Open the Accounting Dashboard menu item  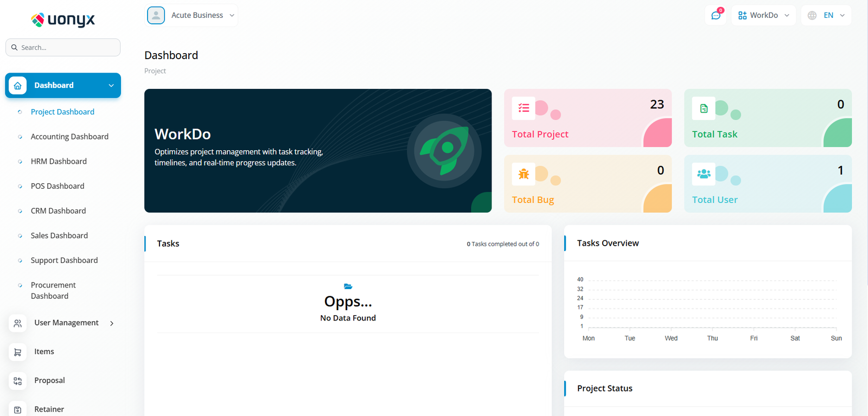click(69, 137)
